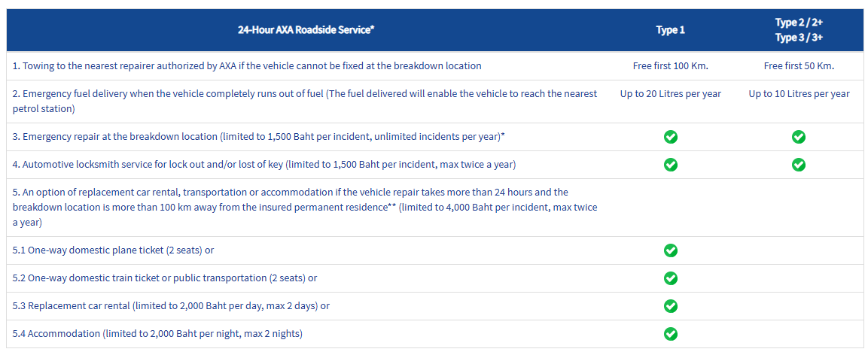Click checkmark for domestic plane ticket row

(671, 250)
